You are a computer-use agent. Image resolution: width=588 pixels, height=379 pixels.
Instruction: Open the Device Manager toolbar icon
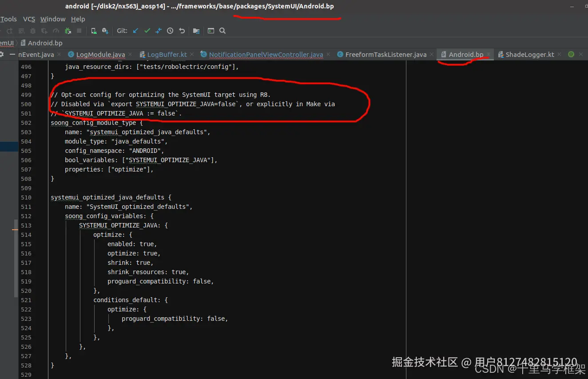[94, 31]
